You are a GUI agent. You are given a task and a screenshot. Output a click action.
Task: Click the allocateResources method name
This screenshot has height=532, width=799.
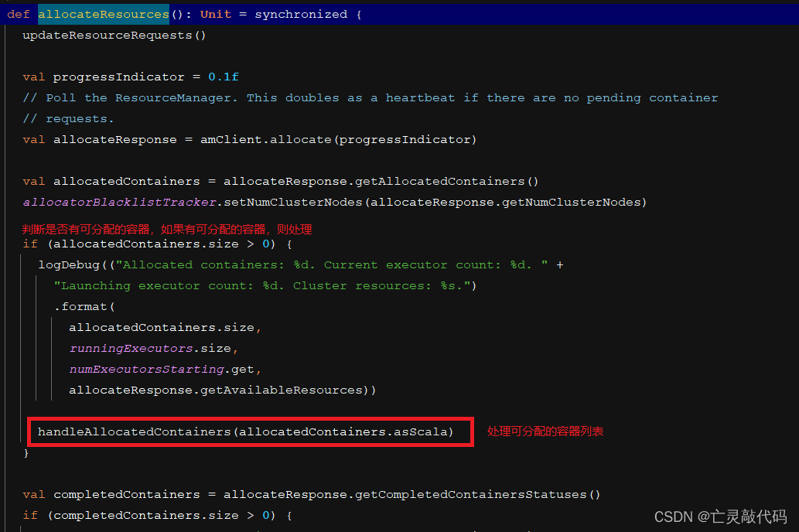tap(104, 14)
